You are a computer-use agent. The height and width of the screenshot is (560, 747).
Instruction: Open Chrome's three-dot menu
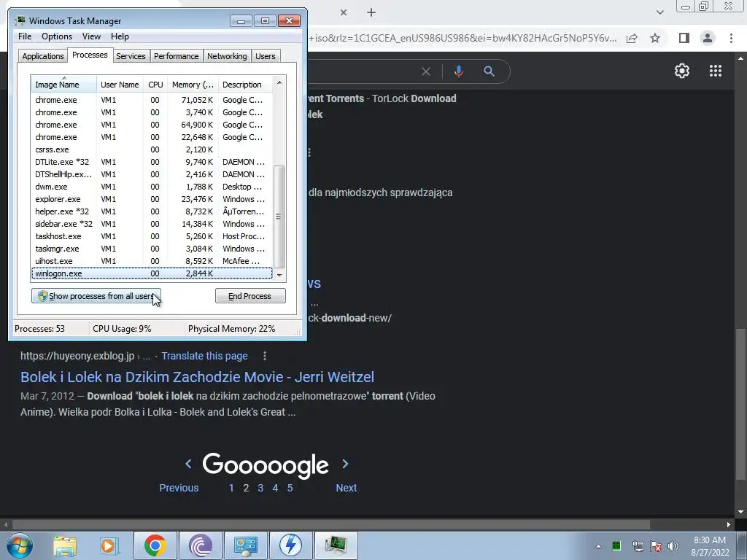[x=731, y=38]
